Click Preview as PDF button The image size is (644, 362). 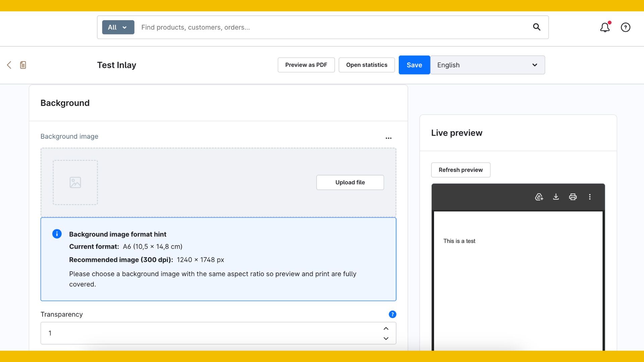click(306, 65)
